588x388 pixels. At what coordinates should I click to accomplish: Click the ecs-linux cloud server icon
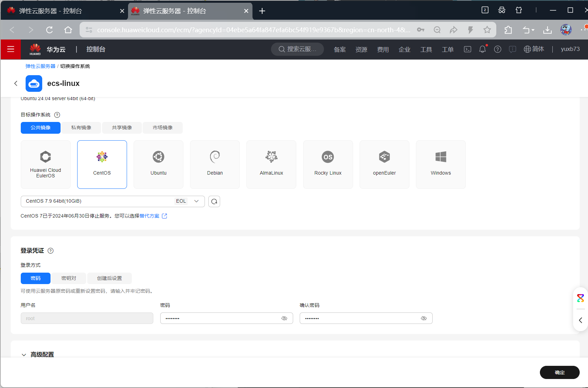tap(34, 83)
